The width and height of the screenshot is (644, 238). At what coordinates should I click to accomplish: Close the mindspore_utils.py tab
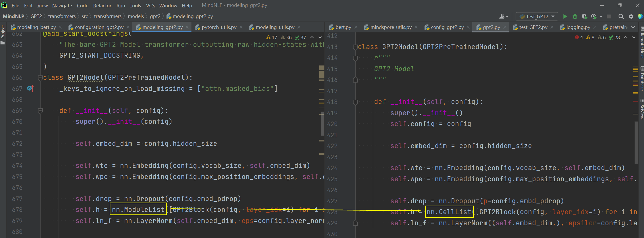click(416, 27)
